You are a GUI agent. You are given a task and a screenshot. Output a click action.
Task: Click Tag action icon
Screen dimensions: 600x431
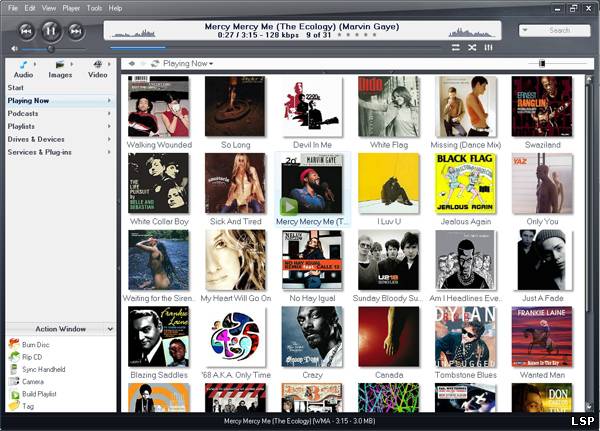[x=14, y=406]
